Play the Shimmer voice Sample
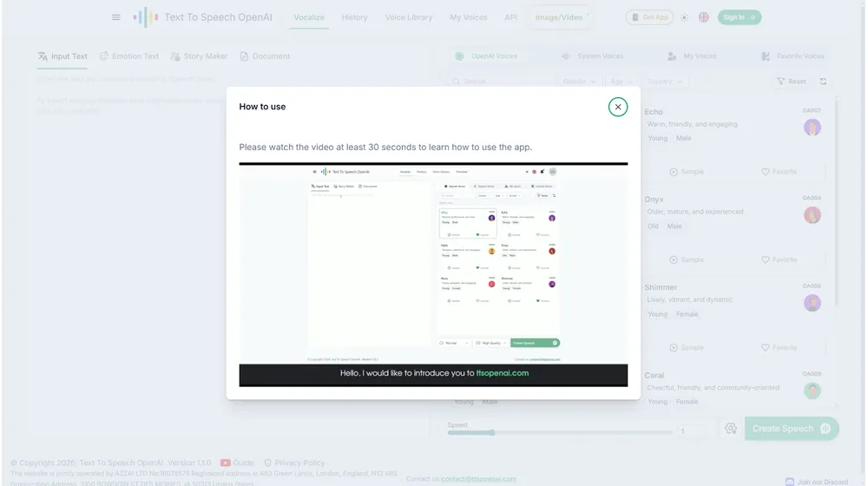 coord(687,348)
